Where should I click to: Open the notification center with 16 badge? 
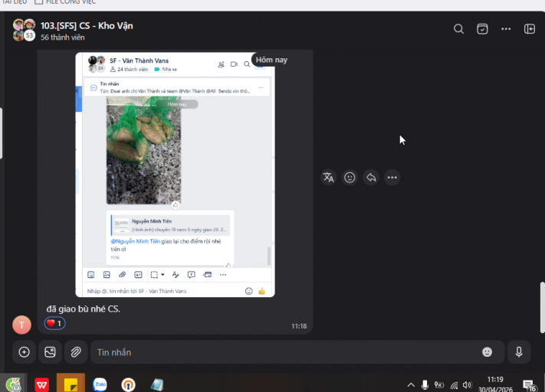point(529,385)
